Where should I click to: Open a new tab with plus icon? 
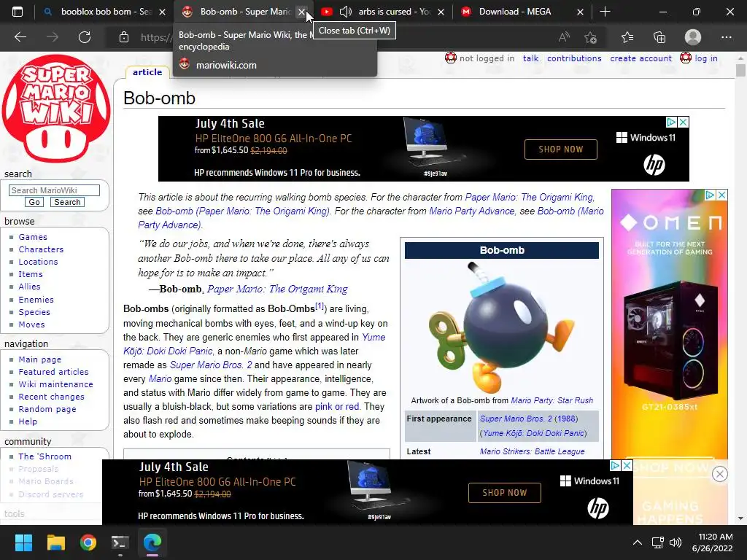click(x=605, y=12)
